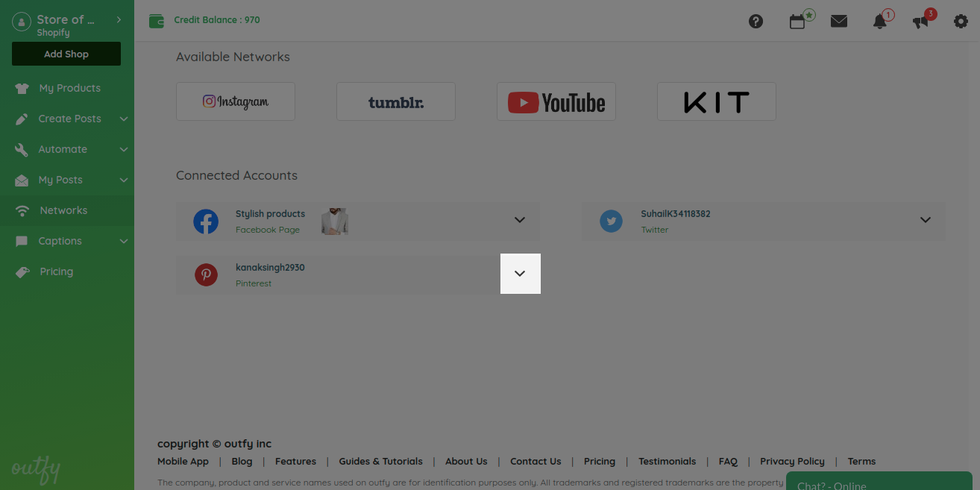The width and height of the screenshot is (980, 490).
Task: Click the Add Shop button
Action: (66, 54)
